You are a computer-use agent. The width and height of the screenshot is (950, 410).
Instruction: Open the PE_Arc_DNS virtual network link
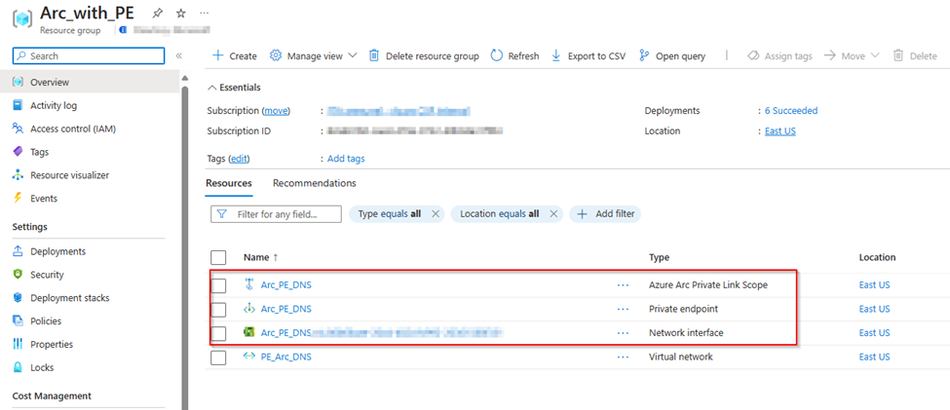tap(286, 357)
